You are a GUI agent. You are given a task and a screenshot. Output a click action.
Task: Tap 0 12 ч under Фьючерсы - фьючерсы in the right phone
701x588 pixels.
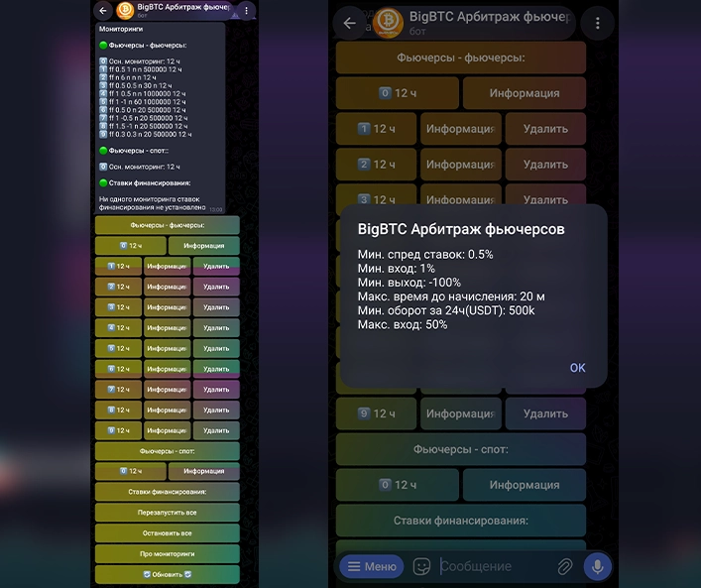[398, 93]
